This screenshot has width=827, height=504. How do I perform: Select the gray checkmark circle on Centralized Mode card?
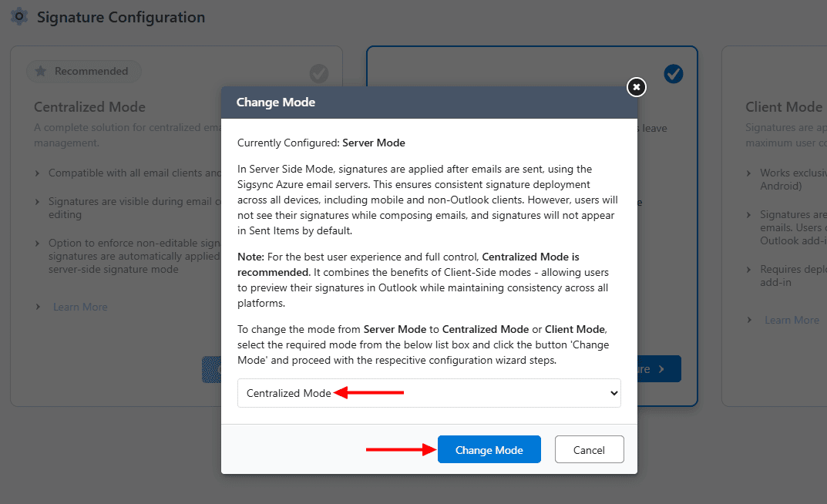click(318, 73)
